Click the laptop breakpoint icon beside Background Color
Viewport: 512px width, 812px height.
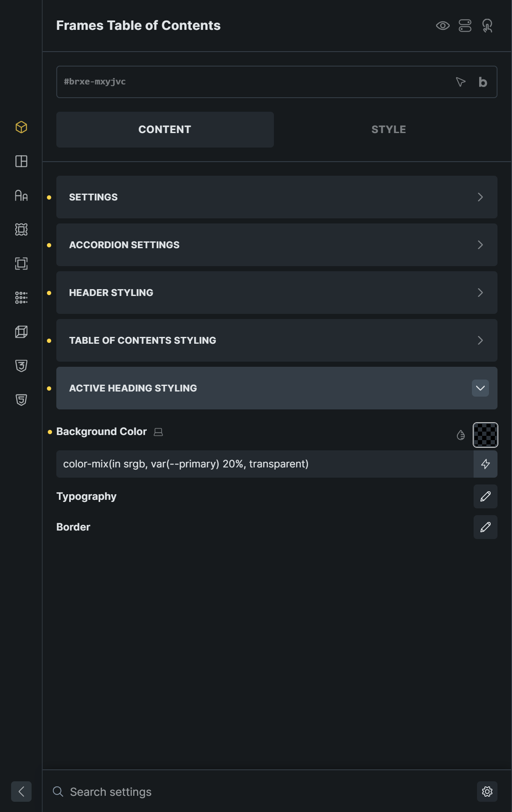click(158, 432)
